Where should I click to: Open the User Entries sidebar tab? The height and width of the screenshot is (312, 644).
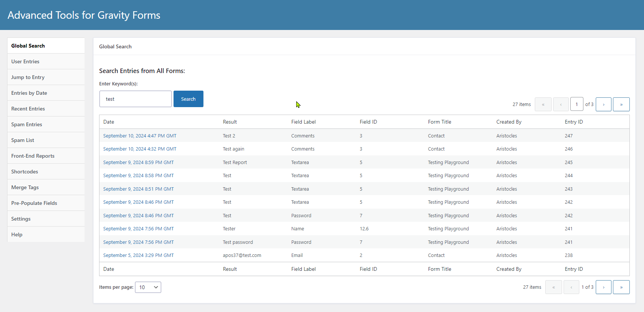25,61
